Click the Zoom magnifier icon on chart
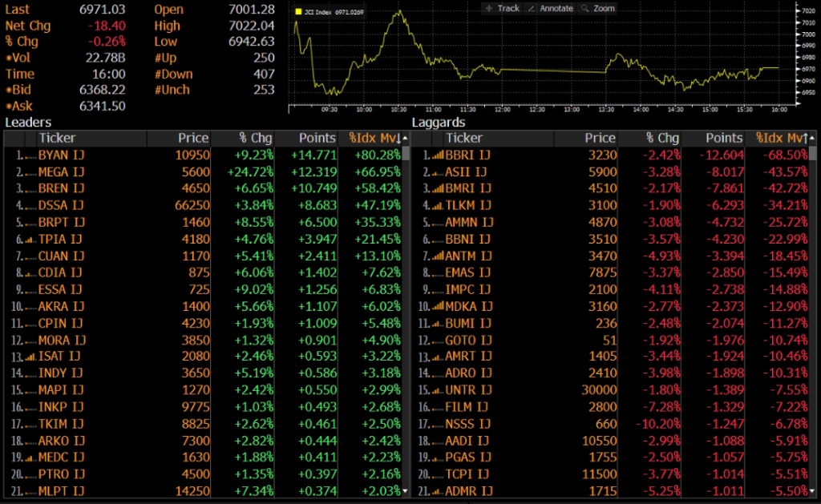This screenshot has width=821, height=504. coord(585,8)
